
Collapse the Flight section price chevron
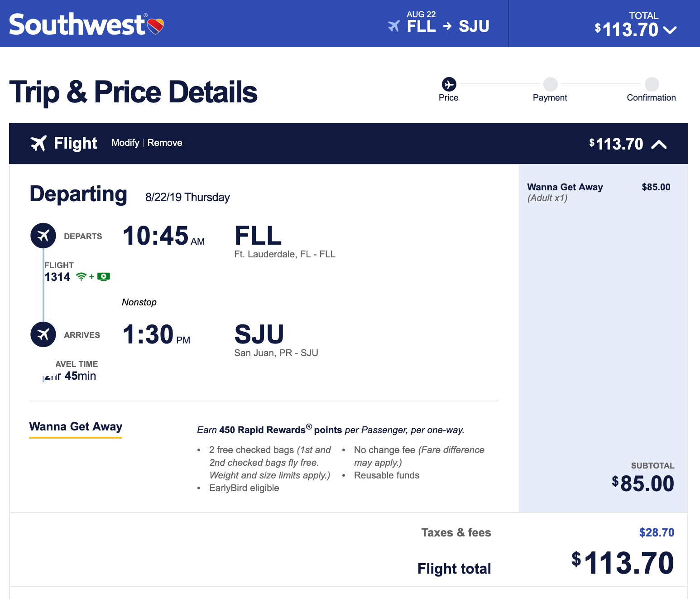click(659, 145)
